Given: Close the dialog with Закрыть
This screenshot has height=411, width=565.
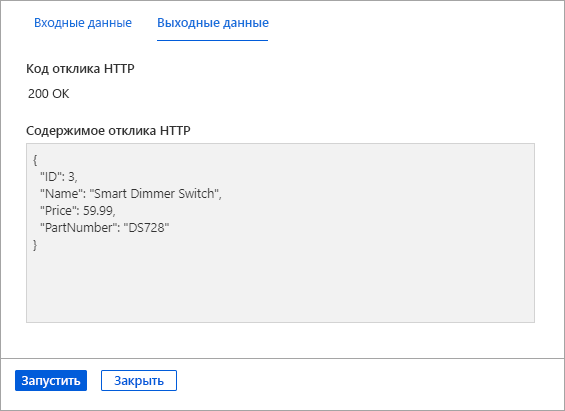Looking at the screenshot, I should (x=139, y=380).
